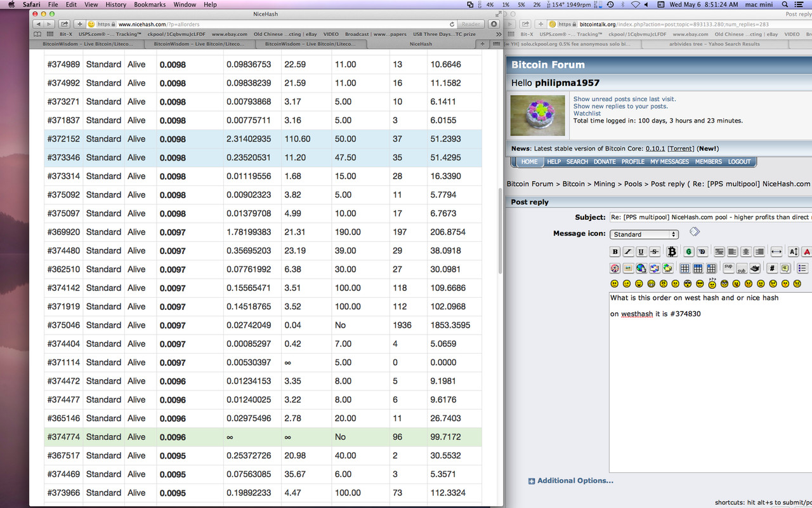812x508 pixels.
Task: Apply strikethrough in forum editor
Action: pyautogui.click(x=655, y=252)
